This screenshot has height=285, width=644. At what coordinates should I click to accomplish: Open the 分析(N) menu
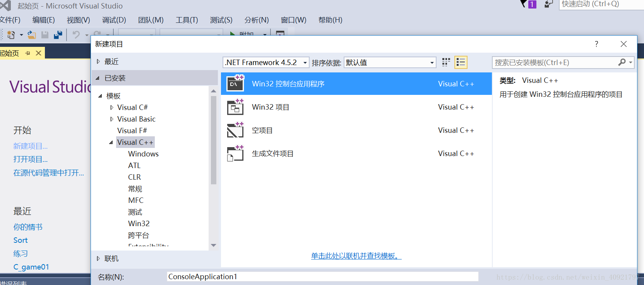pos(257,20)
